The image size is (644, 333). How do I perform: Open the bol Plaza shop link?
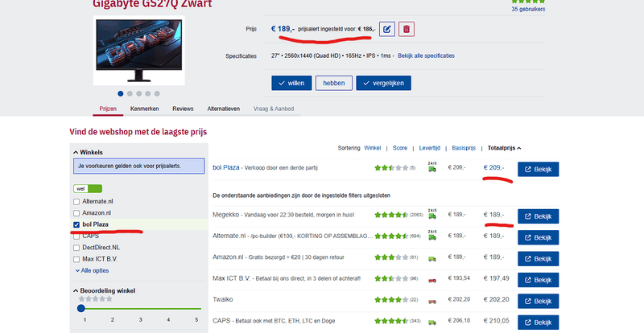click(226, 167)
